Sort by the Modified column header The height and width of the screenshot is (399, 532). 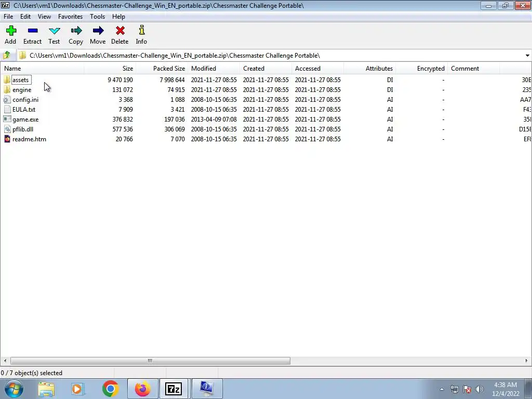214,69
